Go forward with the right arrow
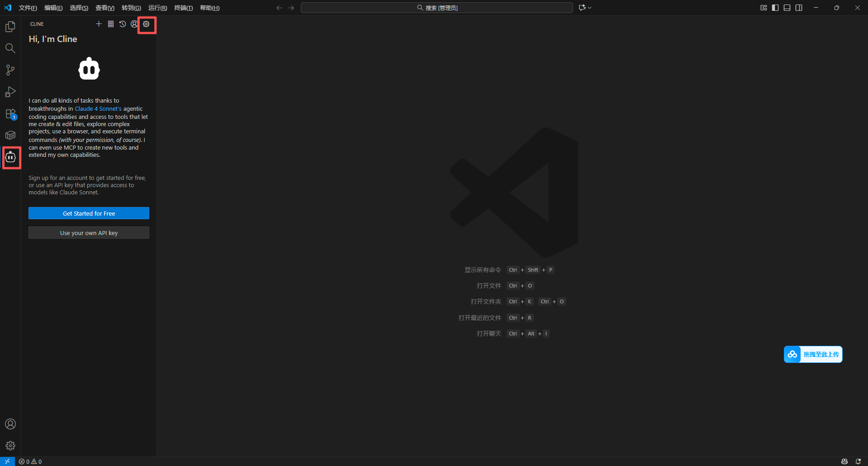868x466 pixels. pyautogui.click(x=291, y=8)
